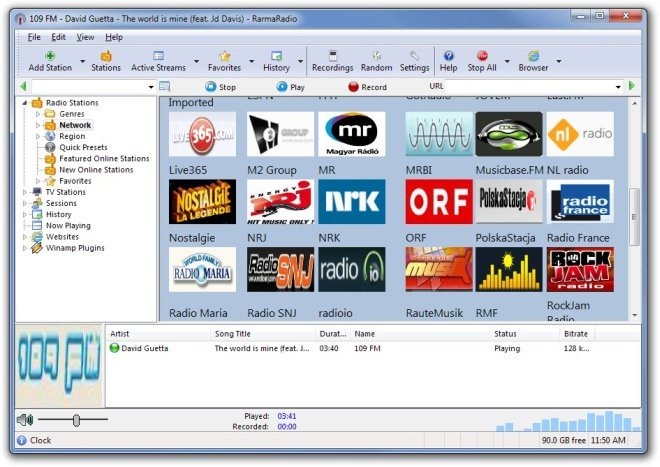Select Websites in the tree
Viewport: 660px width, 467px height.
(x=62, y=237)
